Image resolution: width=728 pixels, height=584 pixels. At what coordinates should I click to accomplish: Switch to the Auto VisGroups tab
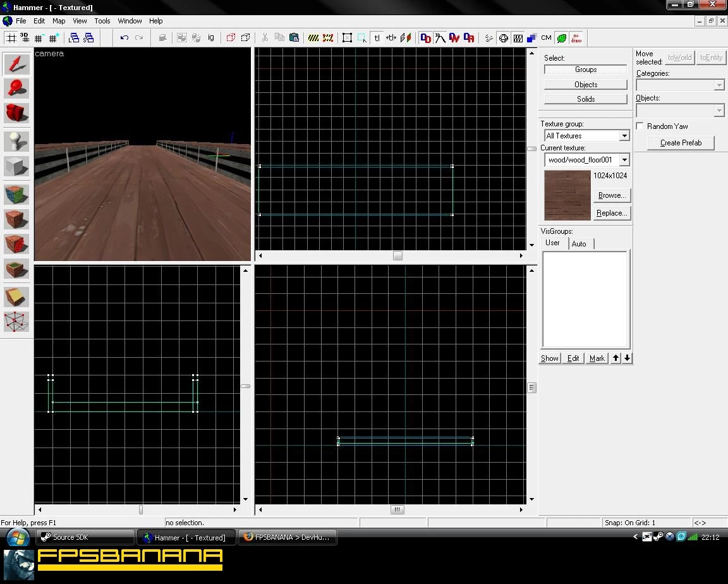[578, 244]
